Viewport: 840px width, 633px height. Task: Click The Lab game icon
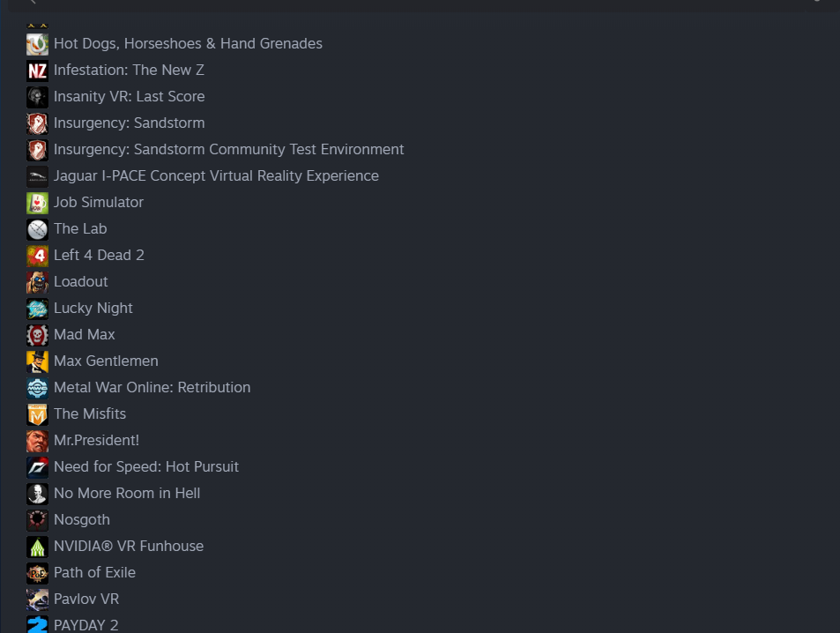(x=37, y=229)
